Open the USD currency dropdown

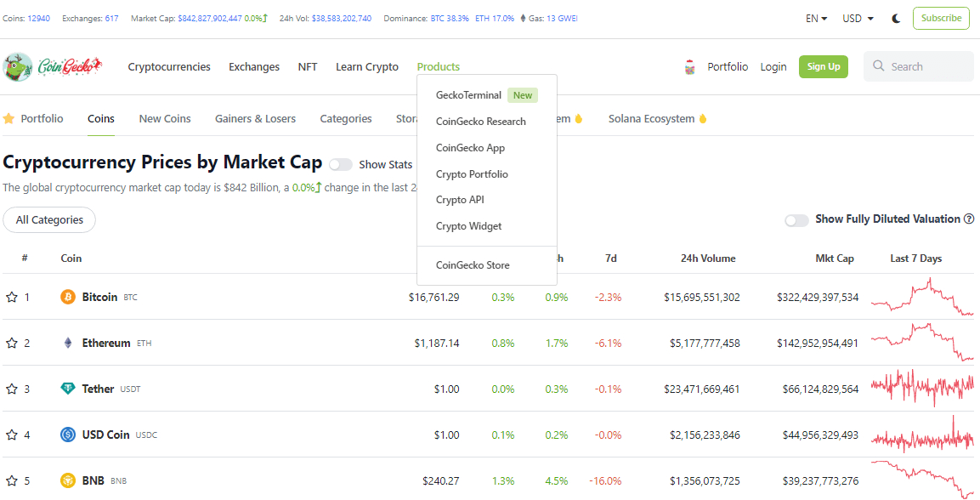[x=858, y=19]
